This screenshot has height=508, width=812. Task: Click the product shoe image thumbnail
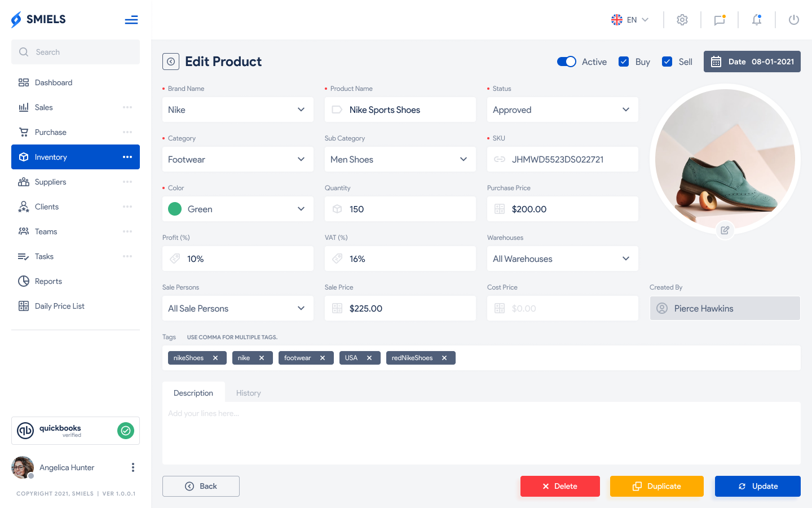[x=725, y=159]
